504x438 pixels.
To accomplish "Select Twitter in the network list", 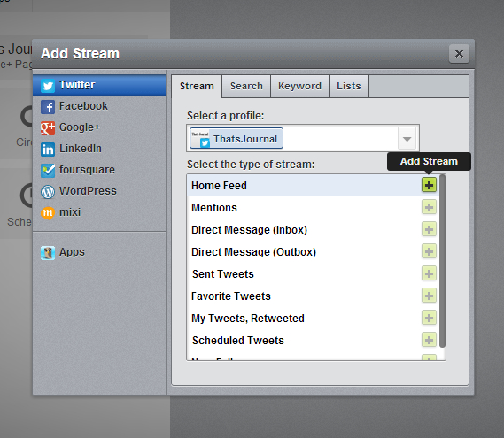I will click(x=99, y=85).
